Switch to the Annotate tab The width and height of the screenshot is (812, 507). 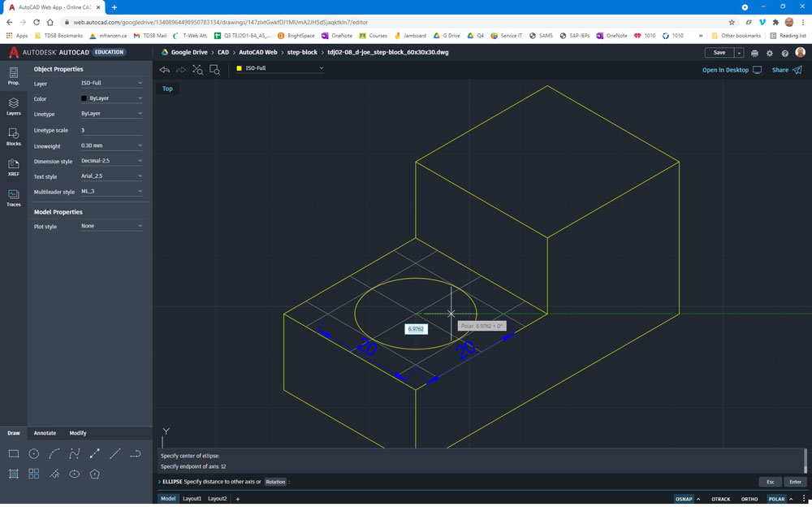coord(45,433)
